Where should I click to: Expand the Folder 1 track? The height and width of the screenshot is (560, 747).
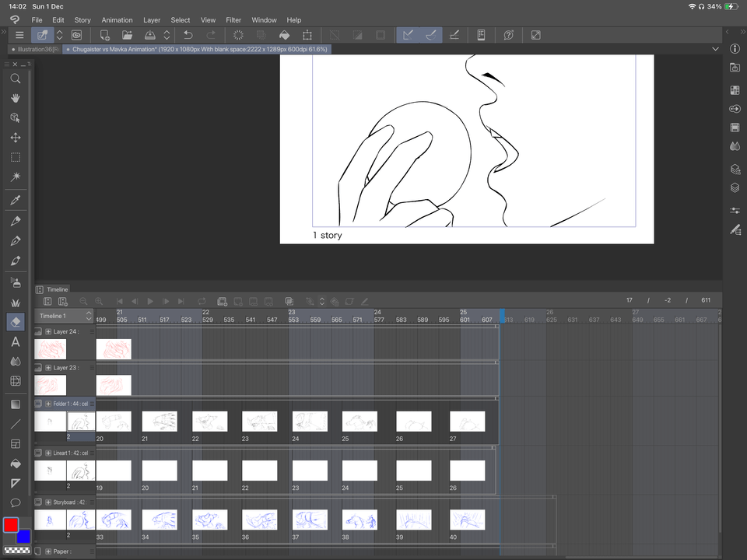click(x=48, y=404)
